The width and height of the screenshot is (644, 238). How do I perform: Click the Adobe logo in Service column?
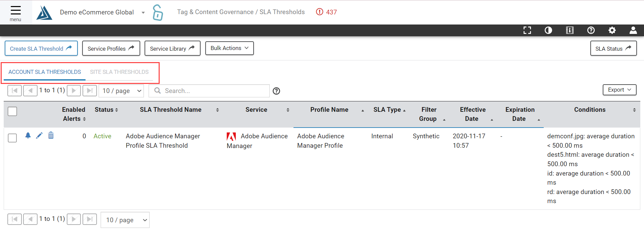231,136
